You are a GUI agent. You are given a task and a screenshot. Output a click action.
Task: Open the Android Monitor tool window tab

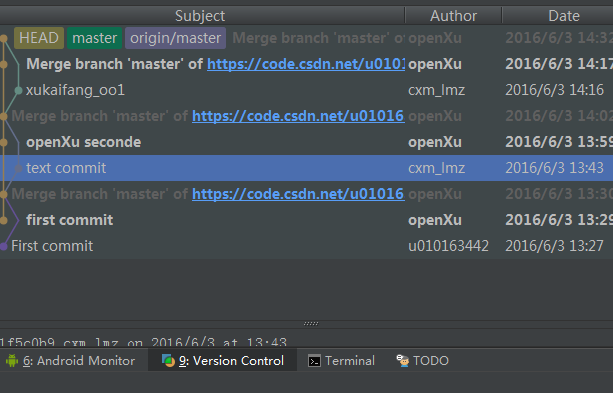tap(70, 361)
